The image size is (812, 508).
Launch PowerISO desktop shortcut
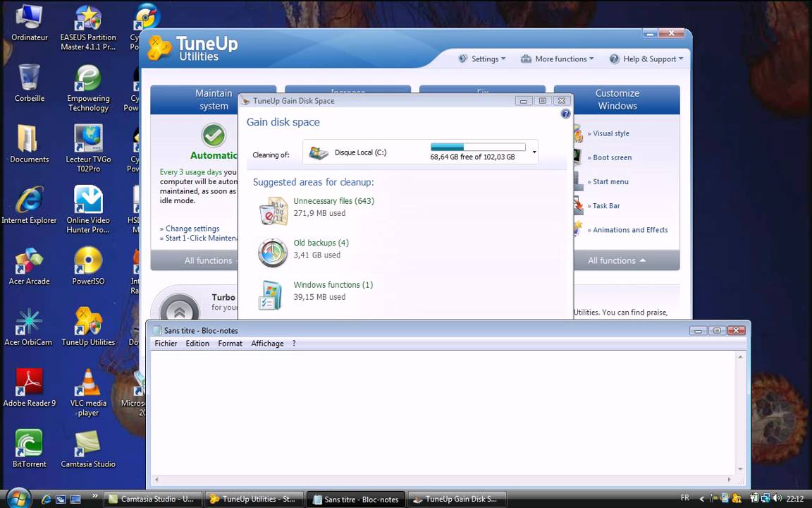pos(88,267)
